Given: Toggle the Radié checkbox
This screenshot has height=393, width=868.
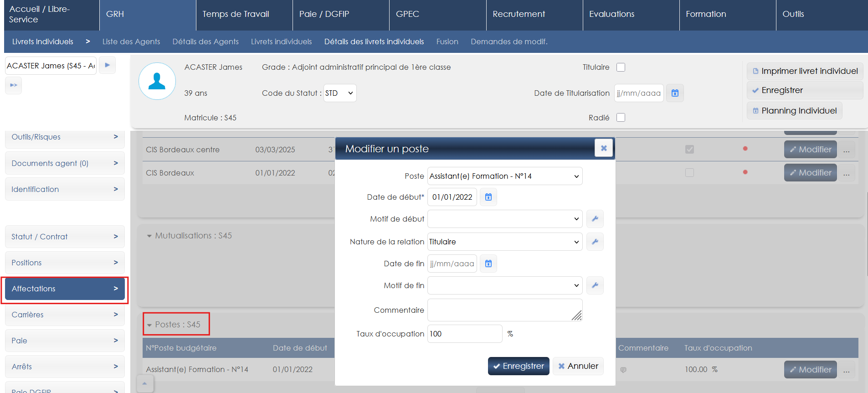Looking at the screenshot, I should [621, 118].
